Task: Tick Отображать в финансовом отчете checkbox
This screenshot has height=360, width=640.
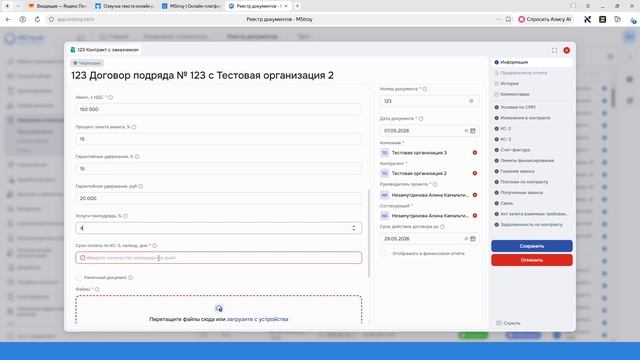Action: 383,253
